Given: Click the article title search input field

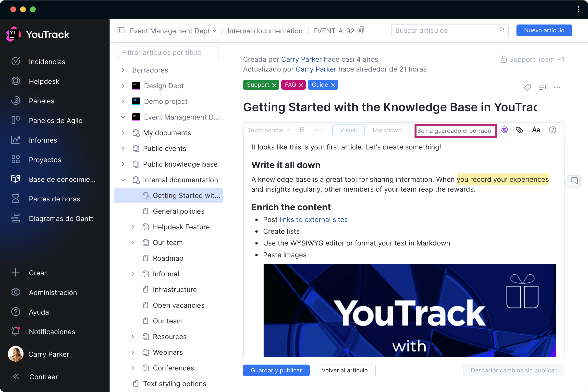Looking at the screenshot, I should tap(168, 52).
